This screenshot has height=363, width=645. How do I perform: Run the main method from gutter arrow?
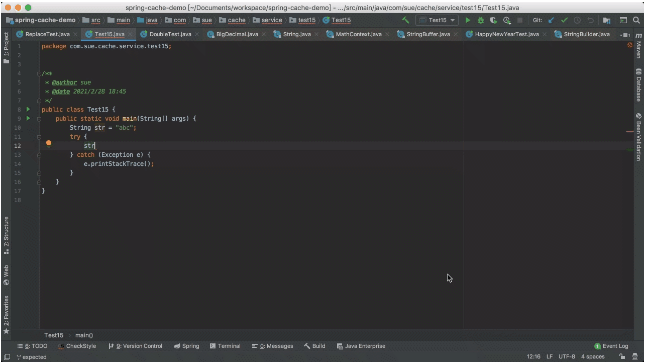click(28, 119)
